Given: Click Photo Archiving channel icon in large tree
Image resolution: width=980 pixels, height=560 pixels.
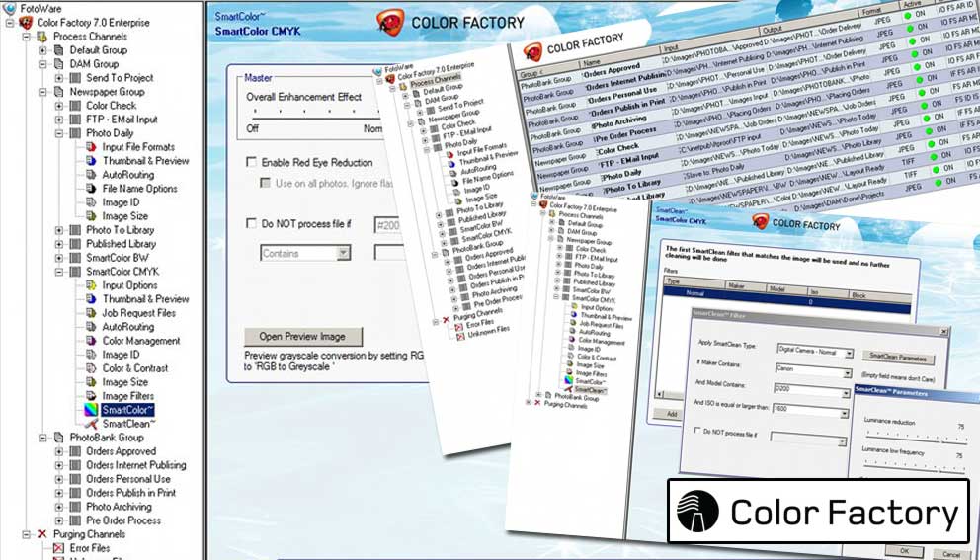Looking at the screenshot, I should [75, 507].
